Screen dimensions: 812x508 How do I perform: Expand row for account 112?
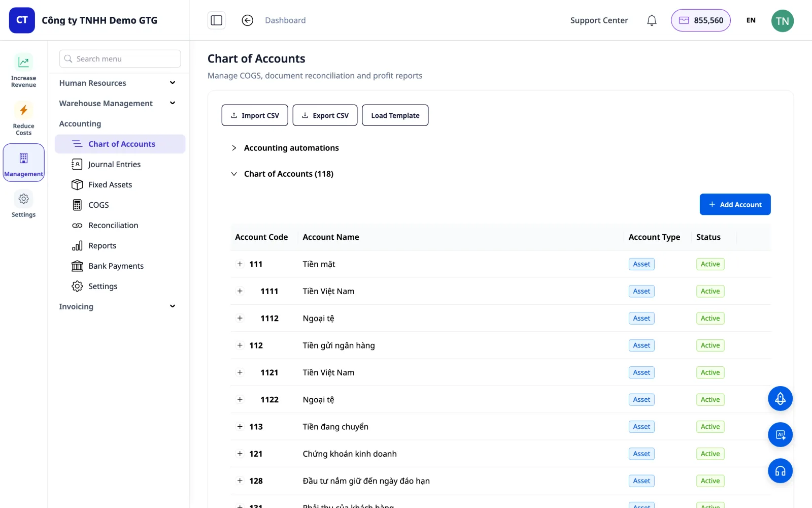(240, 345)
